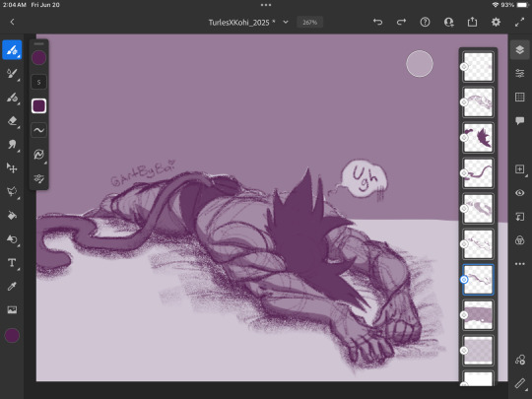Open brush smoothing wave setting
The height and width of the screenshot is (399, 532).
pos(38,130)
